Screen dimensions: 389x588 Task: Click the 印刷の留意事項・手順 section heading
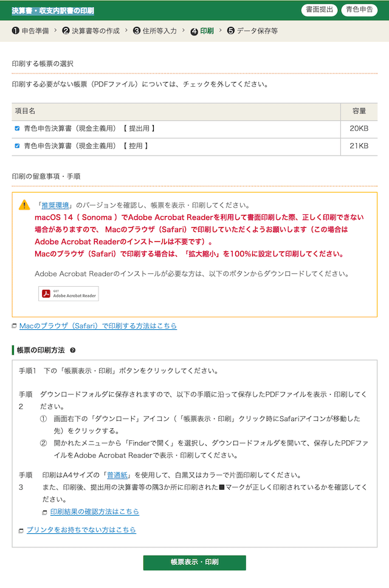click(46, 176)
